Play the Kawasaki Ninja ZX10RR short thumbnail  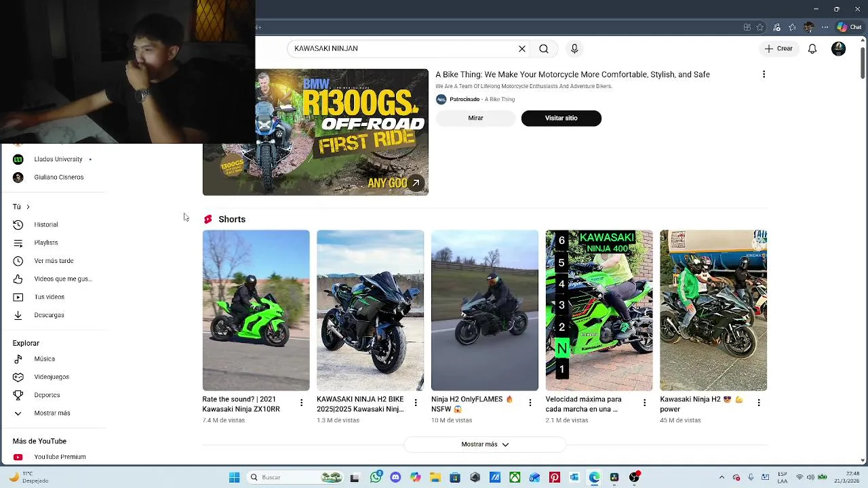pyautogui.click(x=256, y=310)
